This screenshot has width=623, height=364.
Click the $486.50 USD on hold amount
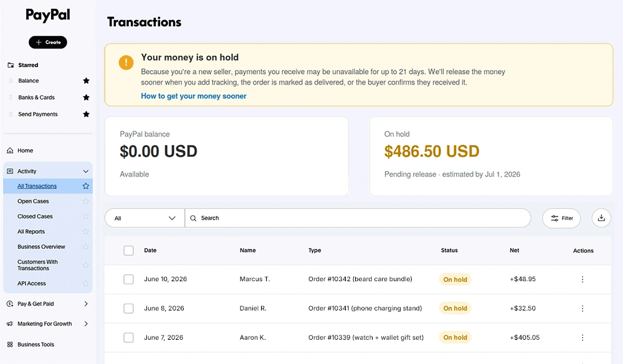(x=432, y=151)
